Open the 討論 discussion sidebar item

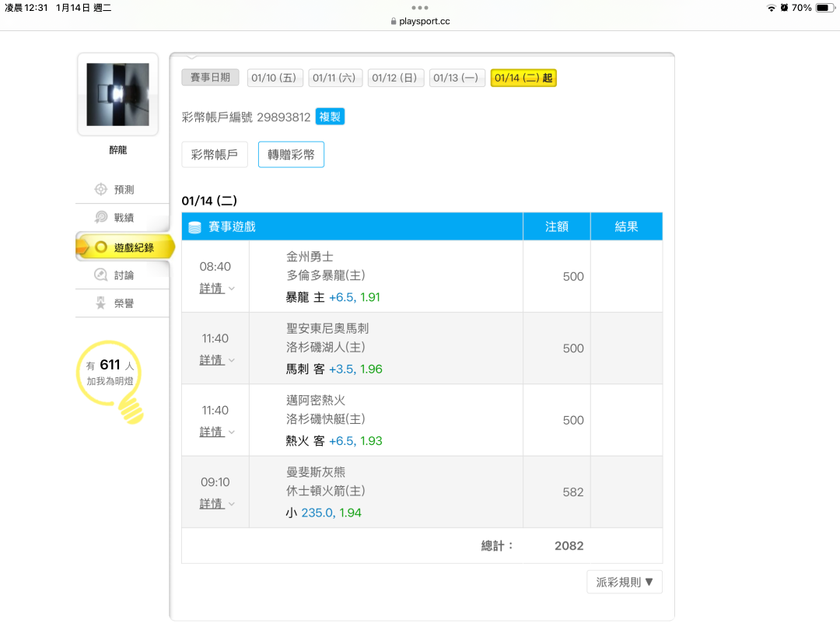coord(123,275)
